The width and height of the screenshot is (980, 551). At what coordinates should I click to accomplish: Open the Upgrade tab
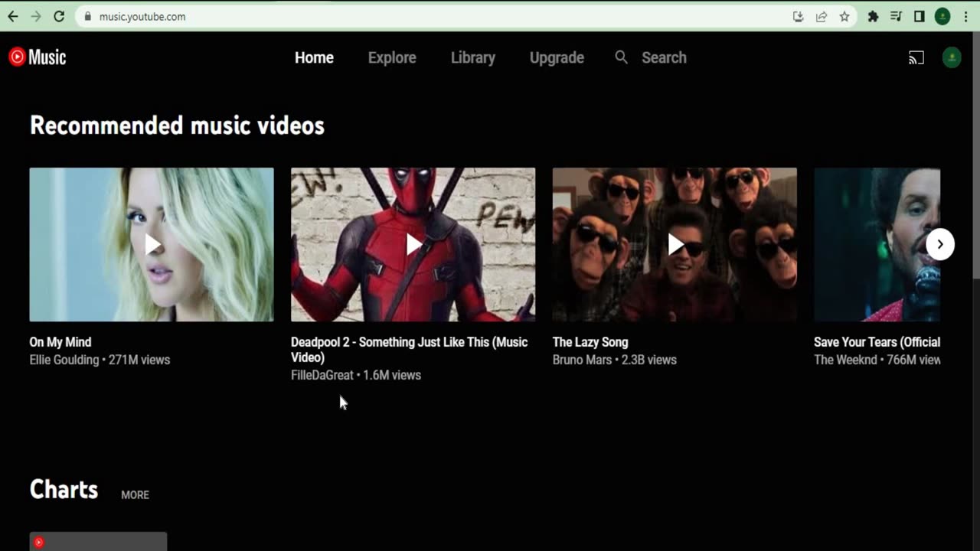[557, 57]
